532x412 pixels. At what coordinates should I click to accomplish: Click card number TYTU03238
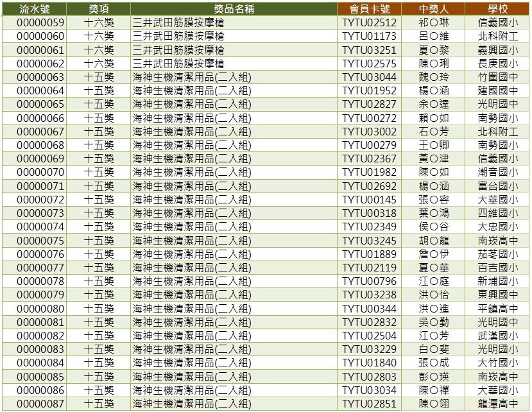pyautogui.click(x=369, y=295)
